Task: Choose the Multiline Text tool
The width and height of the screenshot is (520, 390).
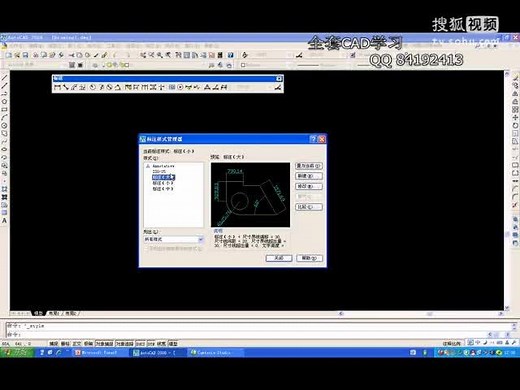Action: (4, 221)
